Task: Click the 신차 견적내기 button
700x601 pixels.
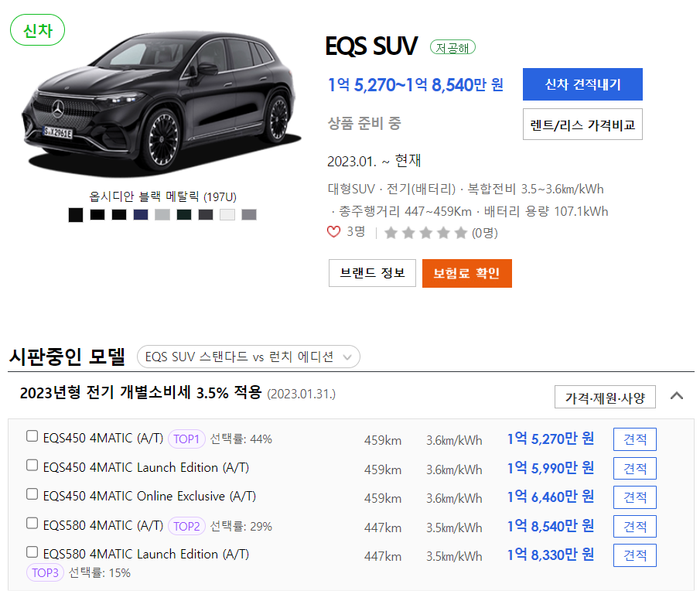Action: (582, 84)
